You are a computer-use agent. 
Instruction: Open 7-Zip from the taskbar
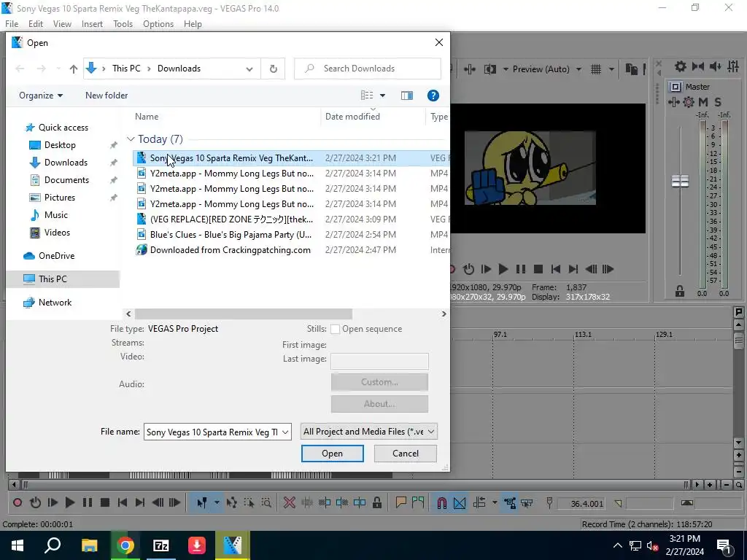coord(161,545)
